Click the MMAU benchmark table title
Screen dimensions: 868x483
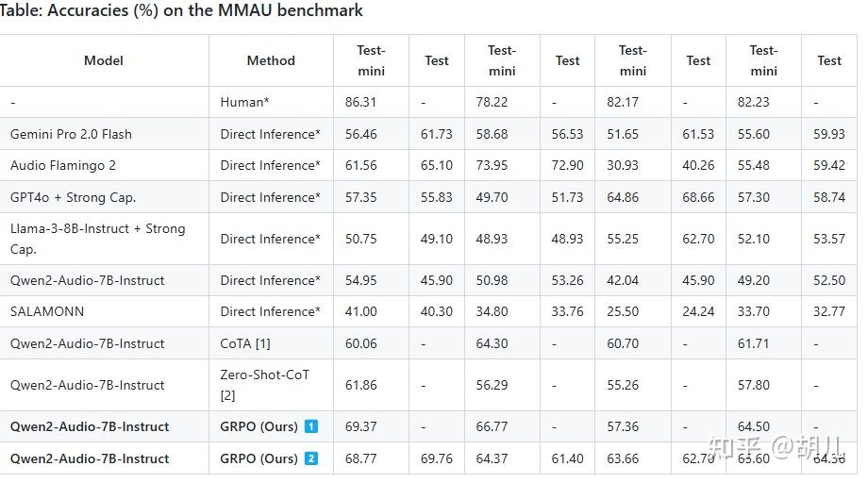tap(181, 11)
